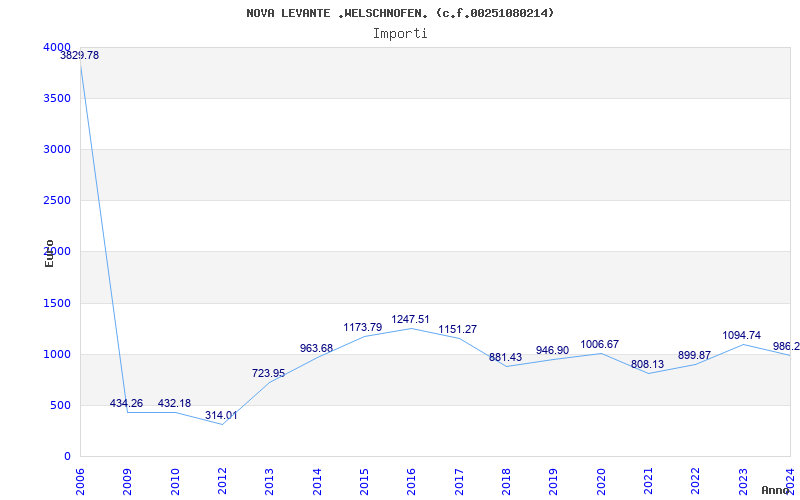This screenshot has width=800, height=500.
Task: Click the 432.18 value for 2010
Action: pyautogui.click(x=174, y=403)
